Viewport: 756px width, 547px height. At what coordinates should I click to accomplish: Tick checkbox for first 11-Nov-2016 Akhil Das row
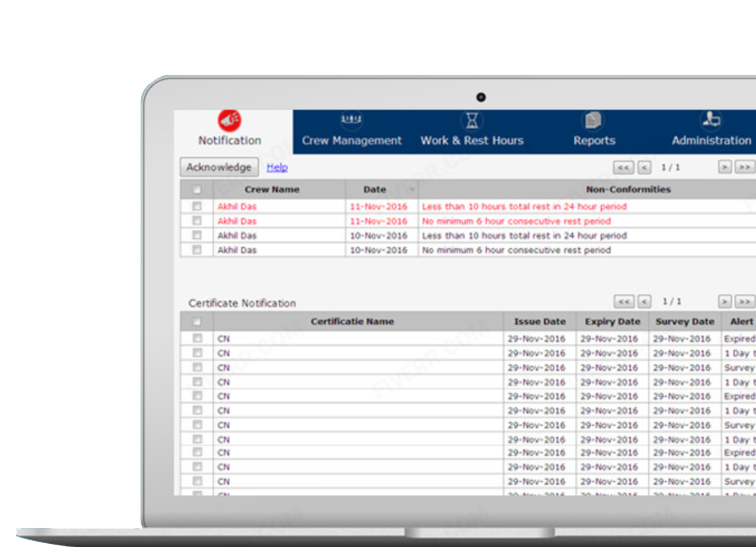(197, 207)
